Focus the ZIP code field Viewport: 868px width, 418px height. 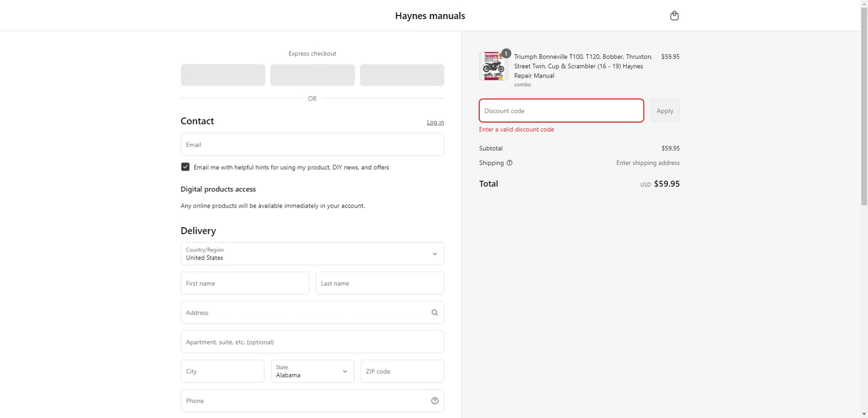pyautogui.click(x=402, y=371)
